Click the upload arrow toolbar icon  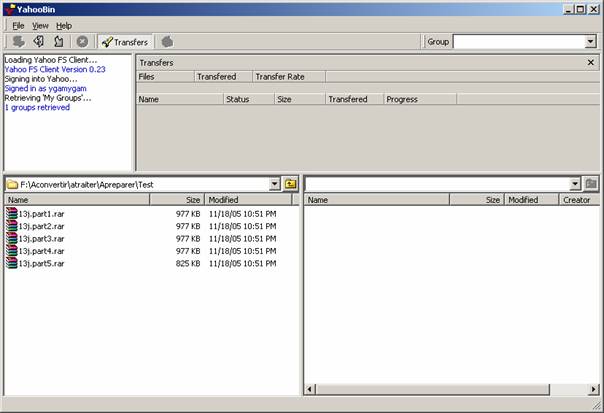coord(59,41)
